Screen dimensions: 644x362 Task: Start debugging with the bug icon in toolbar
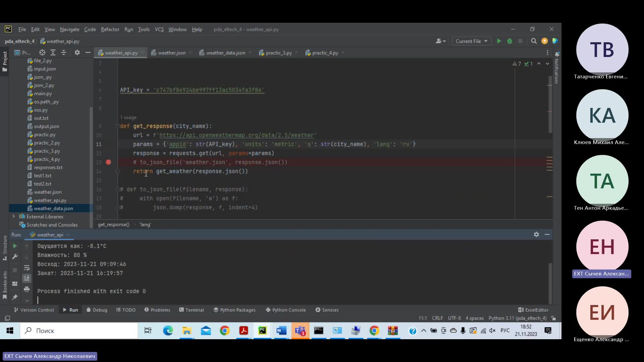[509, 41]
